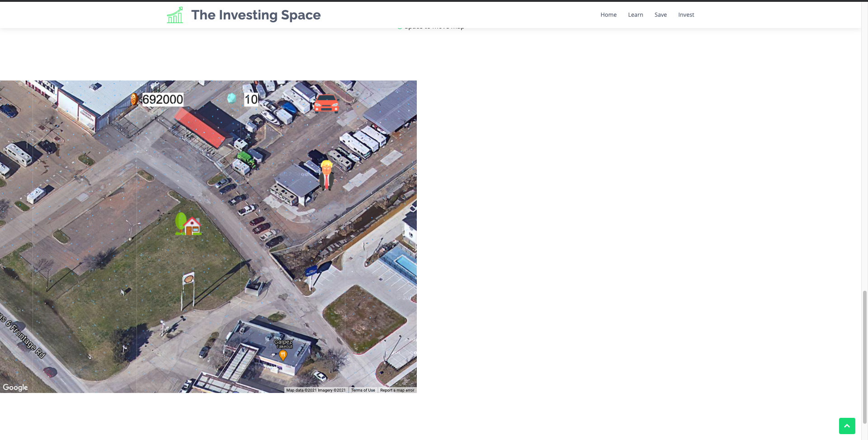Open the Google logo link on map
This screenshot has height=440, width=868.
click(15, 388)
